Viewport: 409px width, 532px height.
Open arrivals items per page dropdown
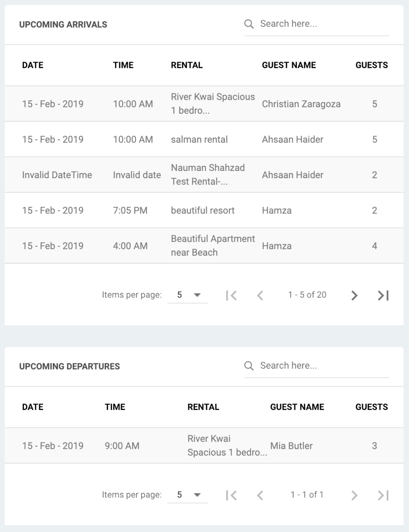(188, 295)
